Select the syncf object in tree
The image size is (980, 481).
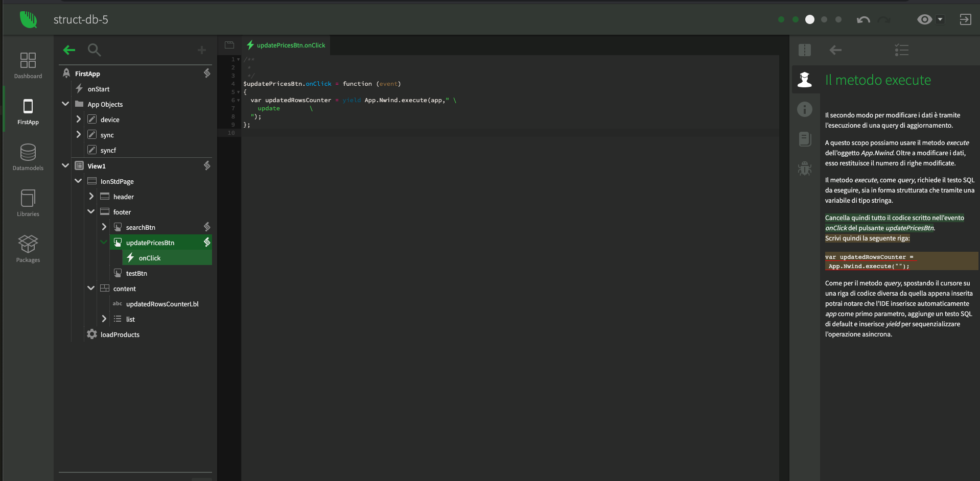point(108,150)
